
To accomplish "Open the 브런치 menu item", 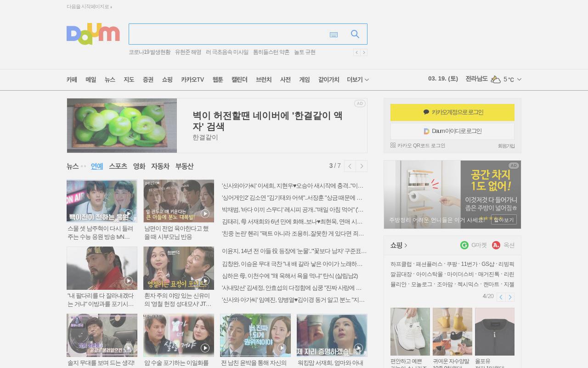I will click(x=264, y=80).
